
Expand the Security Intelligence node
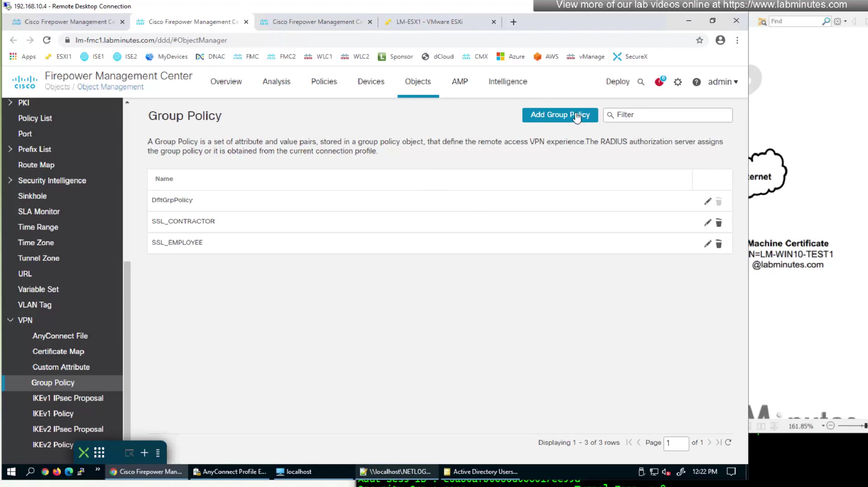(10, 180)
